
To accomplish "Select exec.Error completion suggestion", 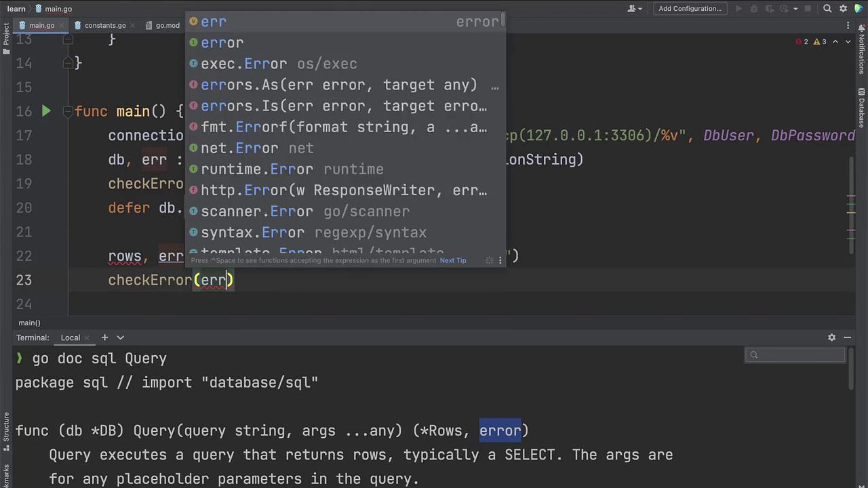I will tap(345, 64).
